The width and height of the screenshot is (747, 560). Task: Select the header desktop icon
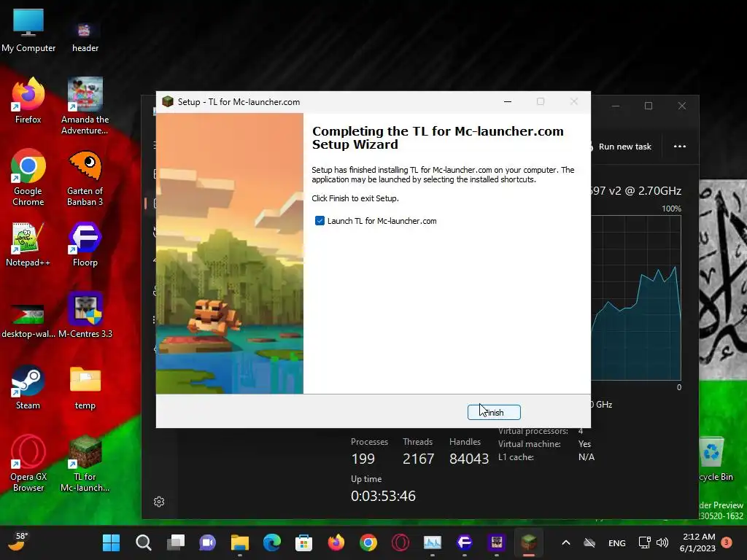point(85,36)
